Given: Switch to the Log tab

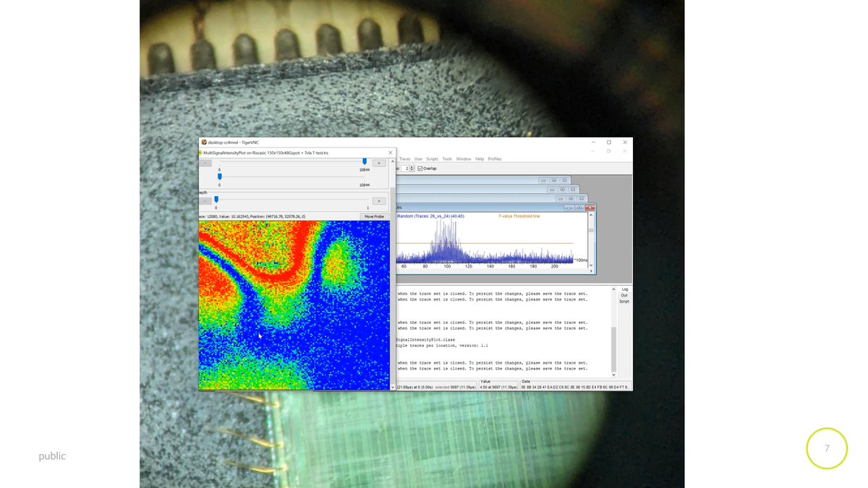Looking at the screenshot, I should pos(624,289).
